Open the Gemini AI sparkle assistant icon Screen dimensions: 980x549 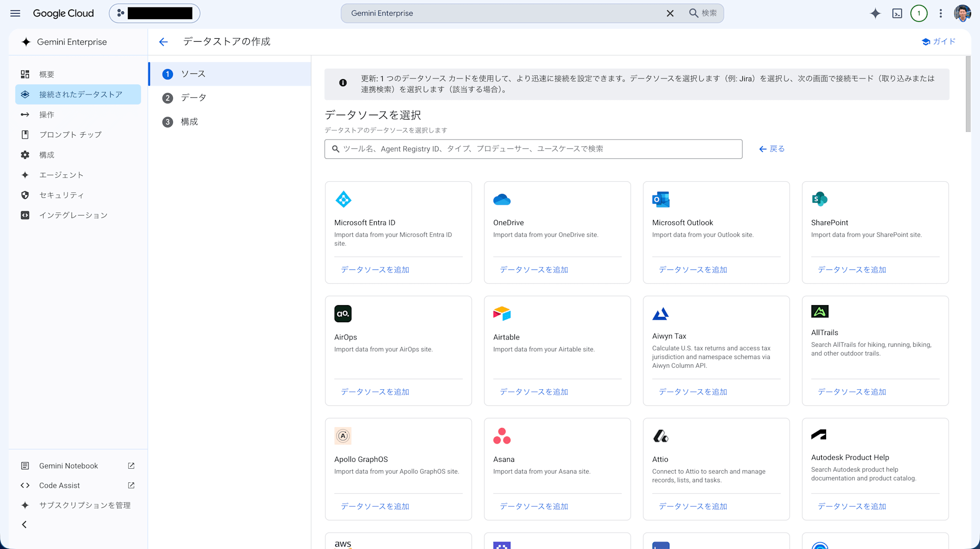(x=875, y=13)
